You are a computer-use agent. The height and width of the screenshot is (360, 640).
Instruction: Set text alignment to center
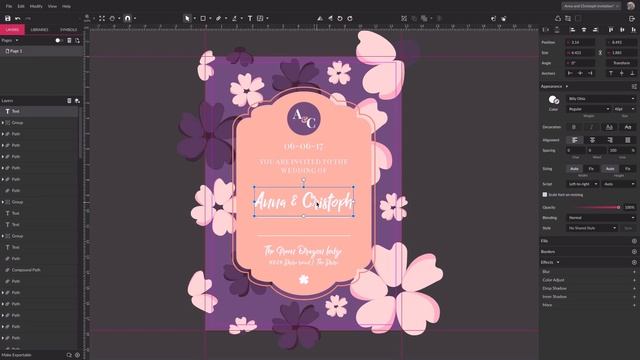pyautogui.click(x=592, y=140)
